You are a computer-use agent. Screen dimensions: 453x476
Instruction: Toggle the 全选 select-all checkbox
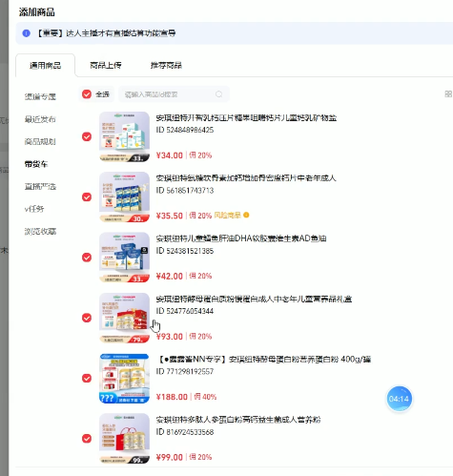(87, 94)
